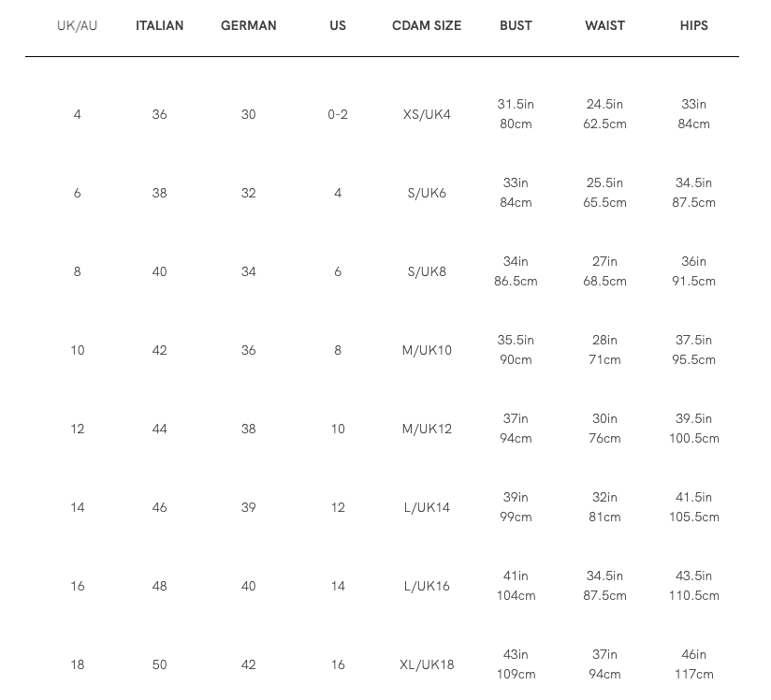This screenshot has height=700, width=771.
Task: Click the S/UK6 size cell
Action: [427, 194]
